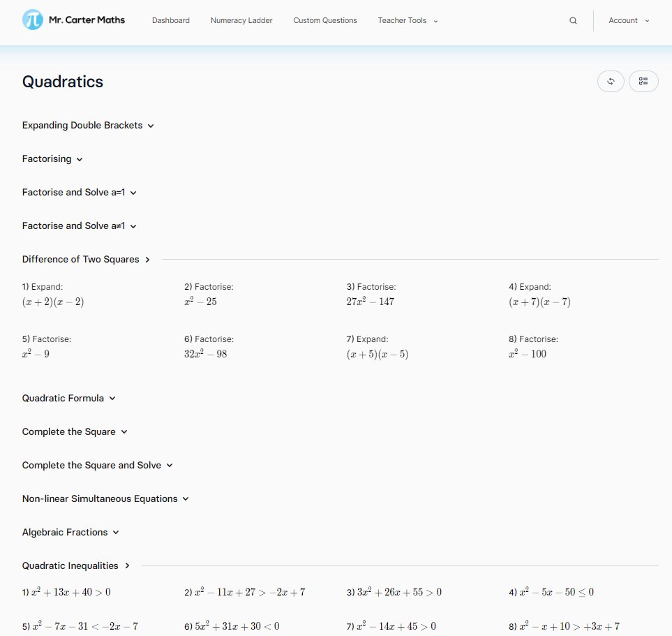Open the search magnifier icon
This screenshot has width=672, height=636.
tap(573, 20)
